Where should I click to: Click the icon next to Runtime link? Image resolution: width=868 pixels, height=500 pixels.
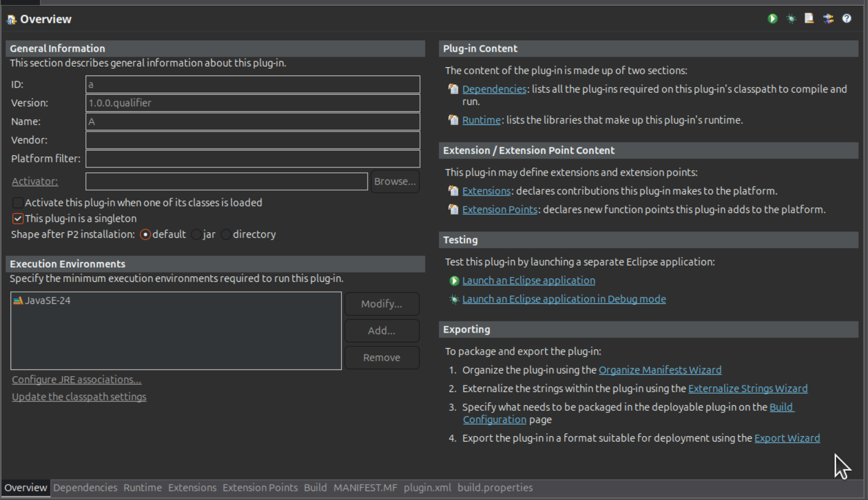[453, 119]
